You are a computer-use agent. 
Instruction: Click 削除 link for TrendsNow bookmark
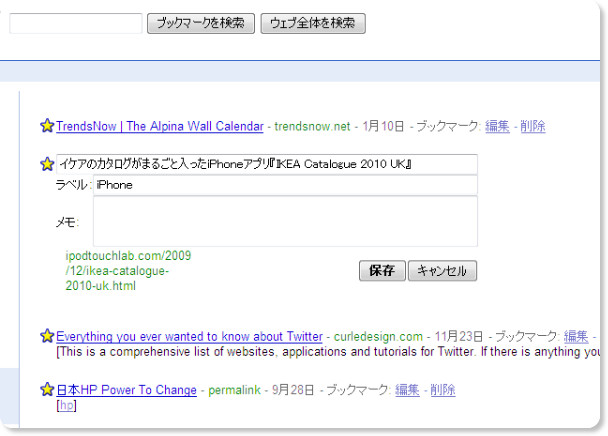533,126
